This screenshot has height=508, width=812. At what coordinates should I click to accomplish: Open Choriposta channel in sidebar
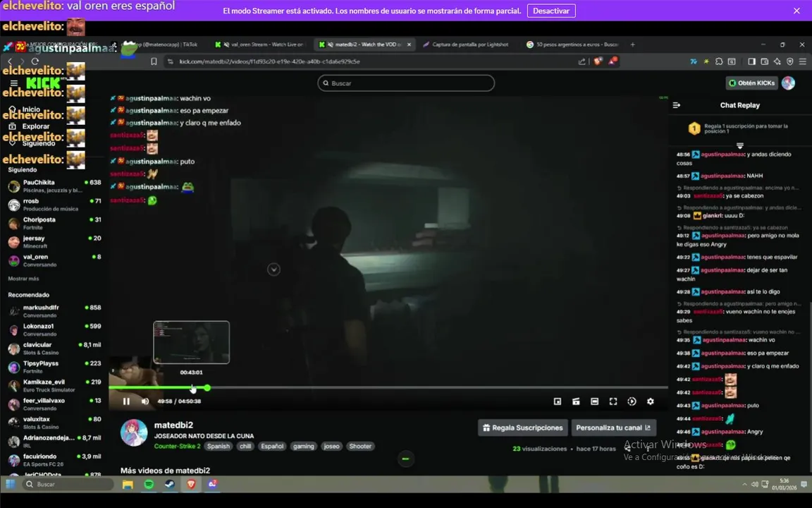(x=54, y=224)
